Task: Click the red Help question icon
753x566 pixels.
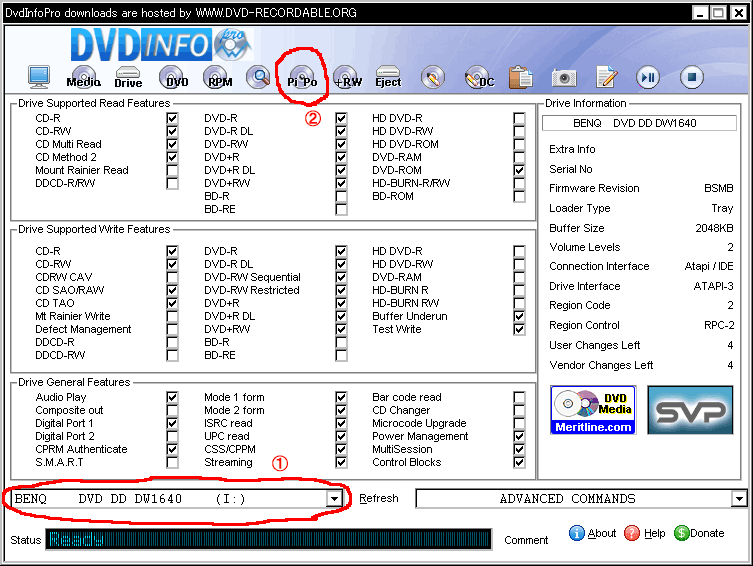Action: click(x=632, y=533)
